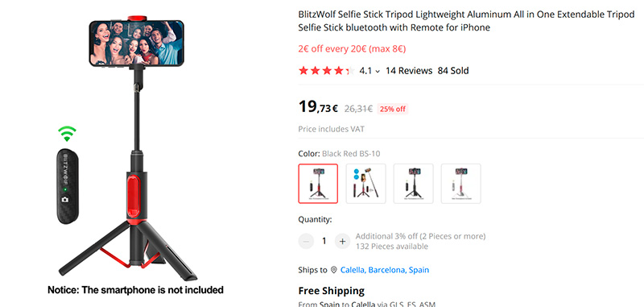644x307 pixels.
Task: Click the Free Shipping heading
Action: click(332, 291)
